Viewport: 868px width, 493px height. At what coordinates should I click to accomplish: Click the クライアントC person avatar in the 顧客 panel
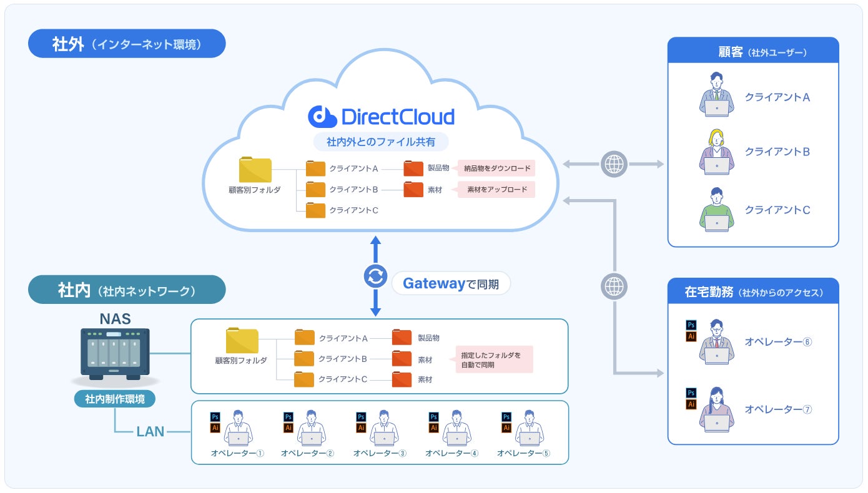coord(716,210)
